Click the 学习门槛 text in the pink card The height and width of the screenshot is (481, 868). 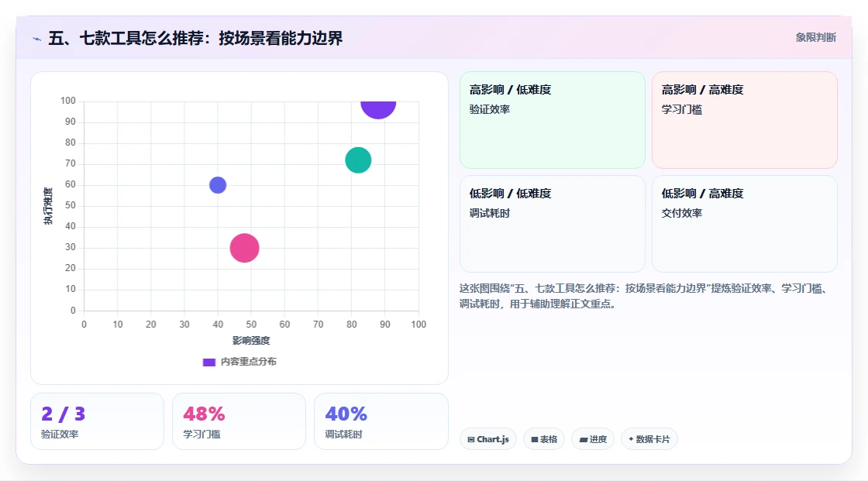click(x=682, y=109)
